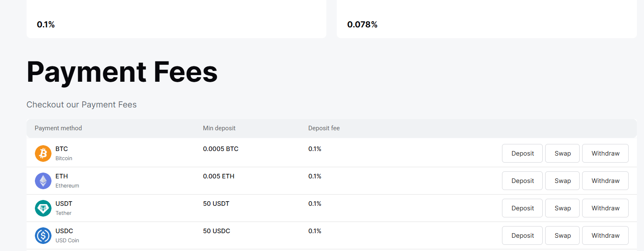Screen dimensions: 644x251
Task: Withdraw USDC using its Withdraw button
Action: (605, 236)
